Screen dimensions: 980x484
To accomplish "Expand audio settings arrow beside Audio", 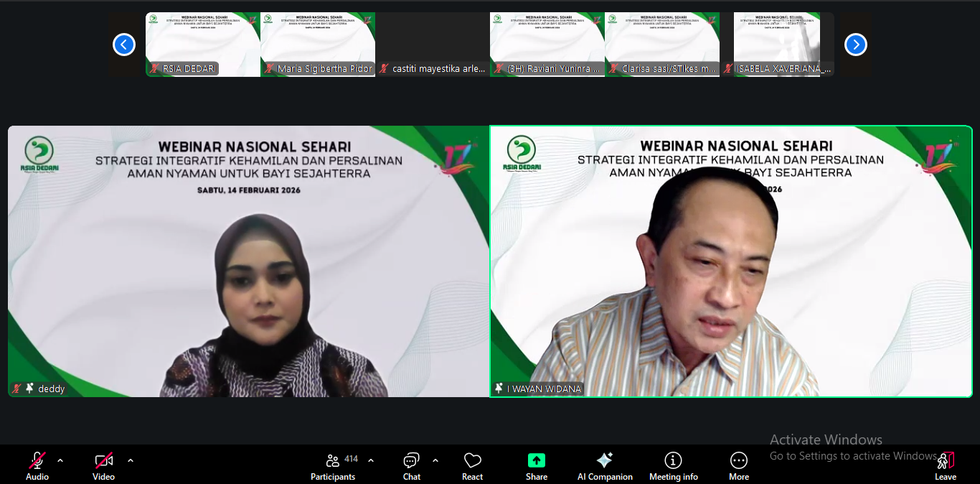I will point(60,460).
